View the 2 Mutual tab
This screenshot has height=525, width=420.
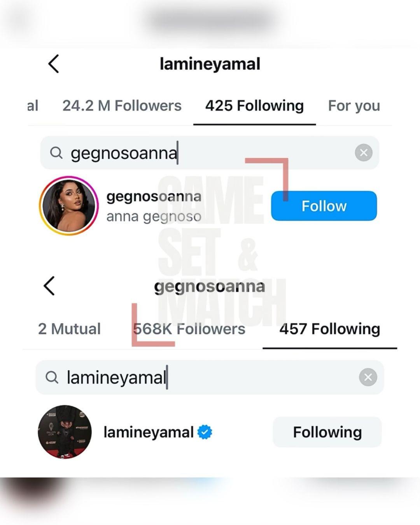click(69, 329)
